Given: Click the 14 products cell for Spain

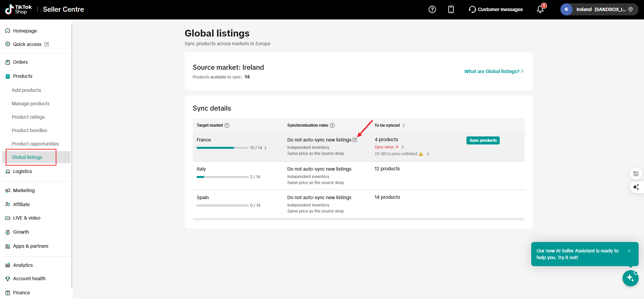Looking at the screenshot, I should [x=387, y=197].
